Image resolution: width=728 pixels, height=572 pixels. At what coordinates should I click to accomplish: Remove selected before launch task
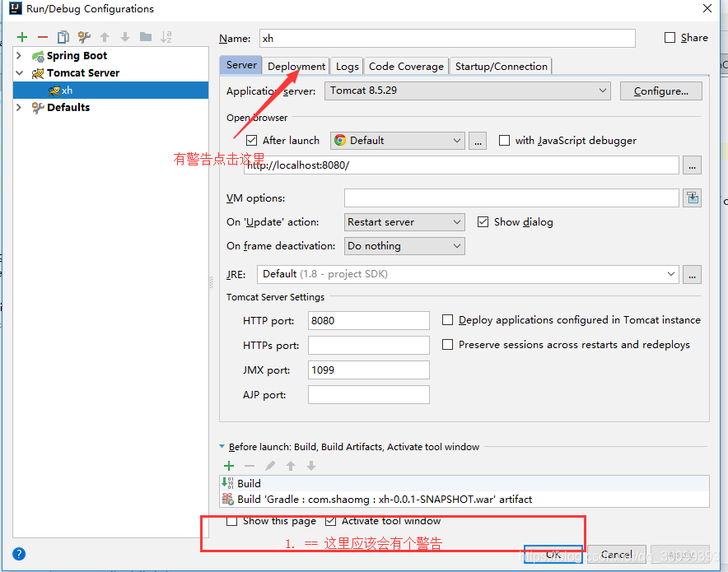pyautogui.click(x=250, y=466)
